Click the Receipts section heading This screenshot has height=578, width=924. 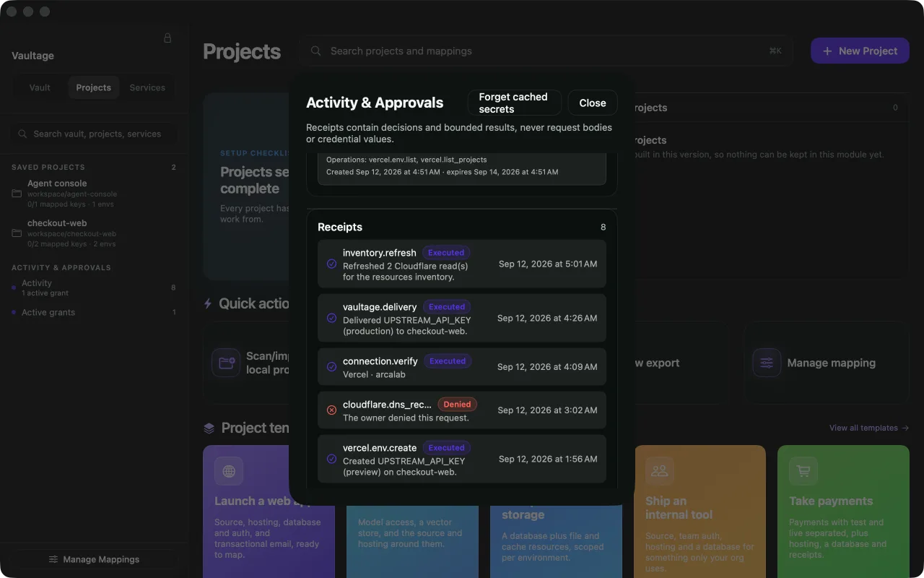340,227
